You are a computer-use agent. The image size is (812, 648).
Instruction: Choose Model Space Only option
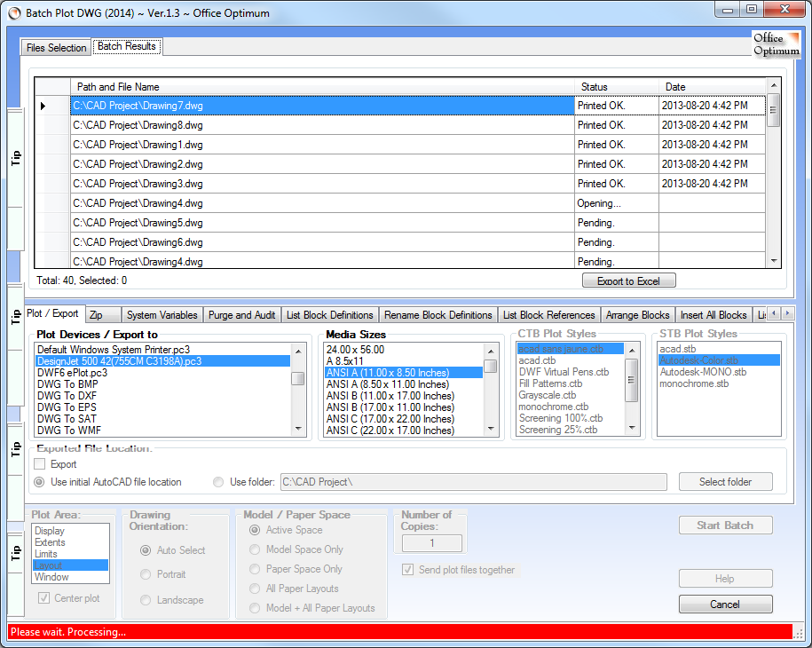click(x=255, y=549)
